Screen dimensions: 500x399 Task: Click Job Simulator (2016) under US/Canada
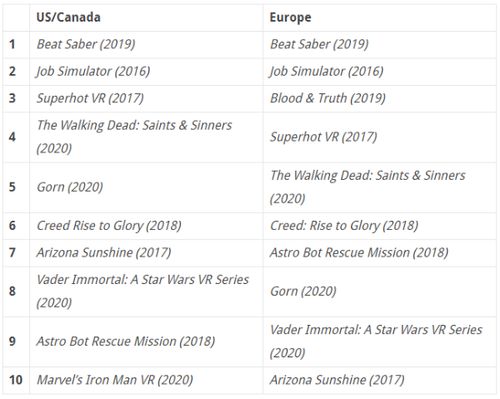click(93, 71)
